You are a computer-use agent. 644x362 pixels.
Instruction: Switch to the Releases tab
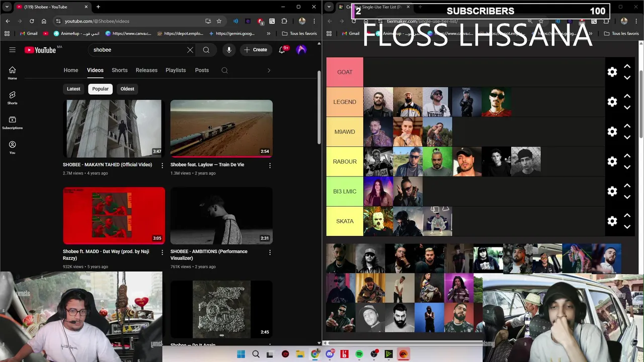pos(146,70)
